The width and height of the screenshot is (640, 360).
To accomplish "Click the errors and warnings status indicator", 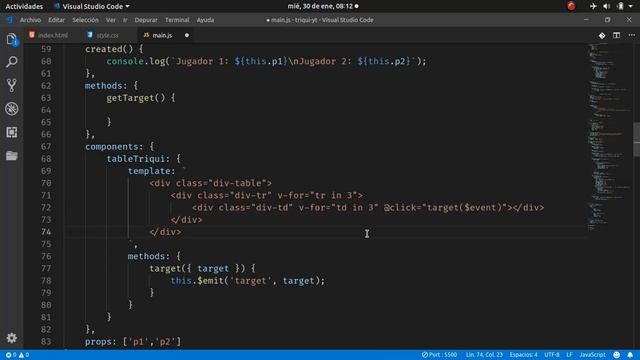I will [17, 355].
